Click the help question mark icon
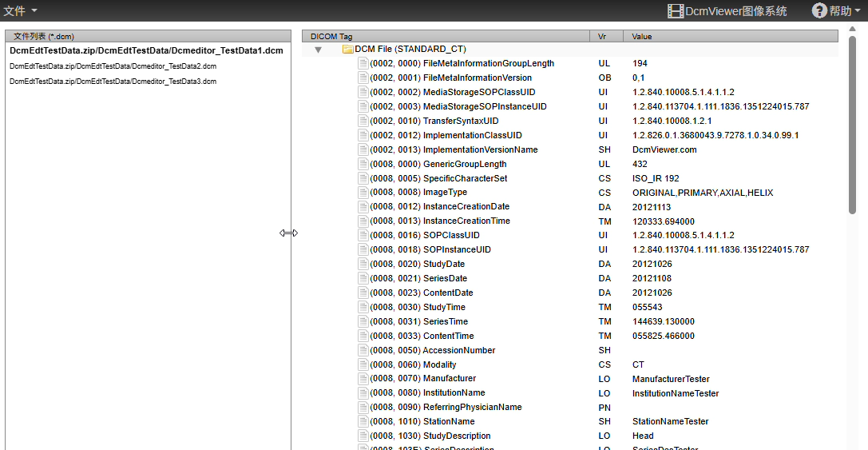The image size is (868, 450). [x=819, y=10]
